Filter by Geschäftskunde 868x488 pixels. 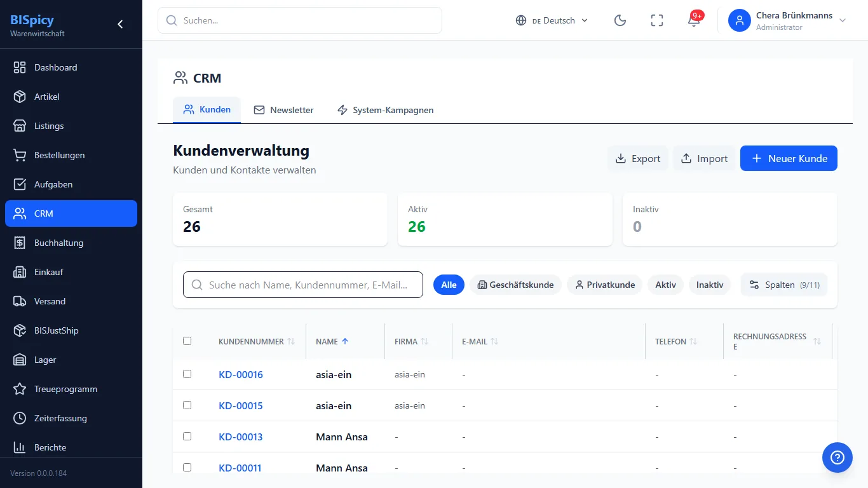(x=515, y=285)
